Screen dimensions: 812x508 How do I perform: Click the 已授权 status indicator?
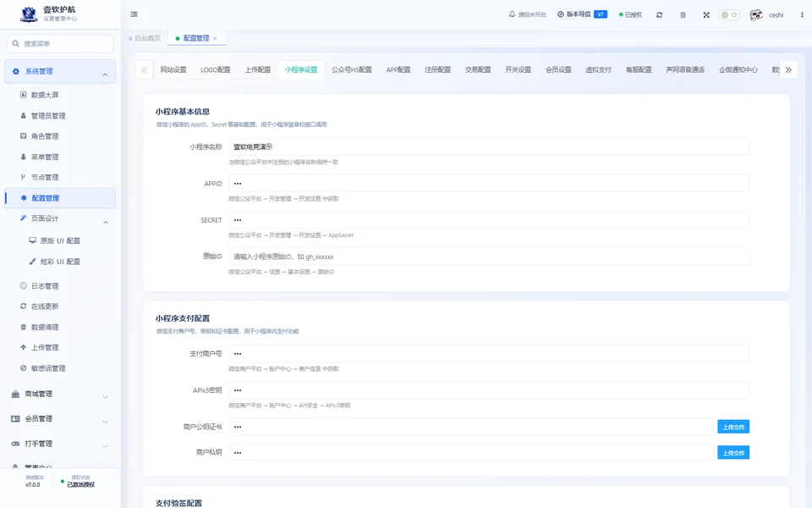pos(630,14)
